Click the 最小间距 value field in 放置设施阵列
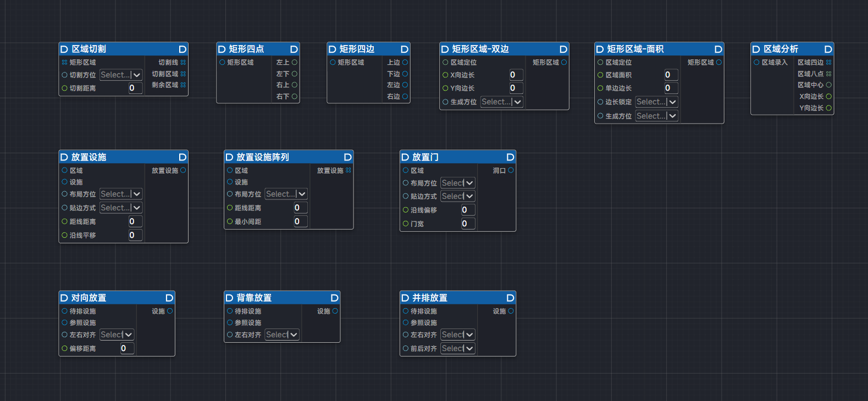The width and height of the screenshot is (868, 401). click(x=300, y=222)
